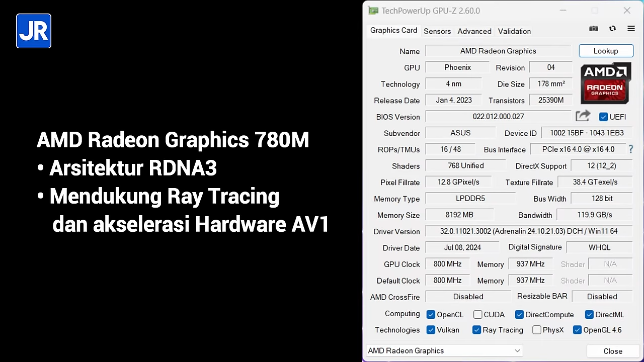Click the BIOS export share icon
Image resolution: width=644 pixels, height=362 pixels.
point(583,116)
